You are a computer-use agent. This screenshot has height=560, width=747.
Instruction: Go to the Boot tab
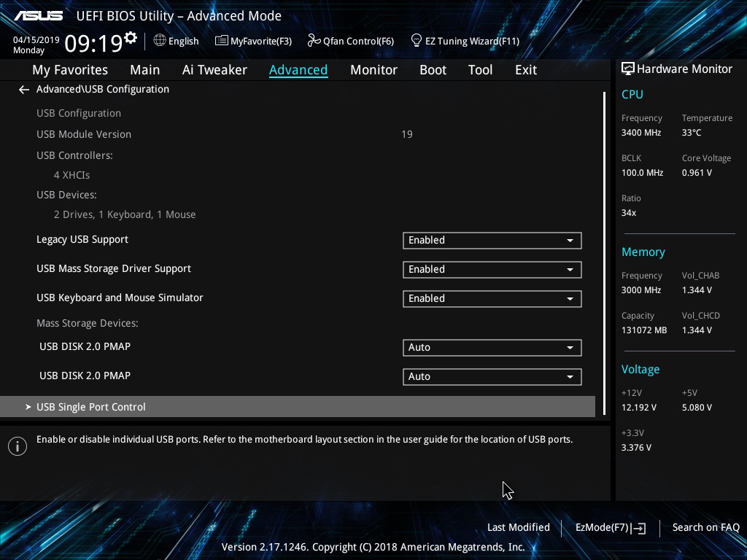(433, 70)
